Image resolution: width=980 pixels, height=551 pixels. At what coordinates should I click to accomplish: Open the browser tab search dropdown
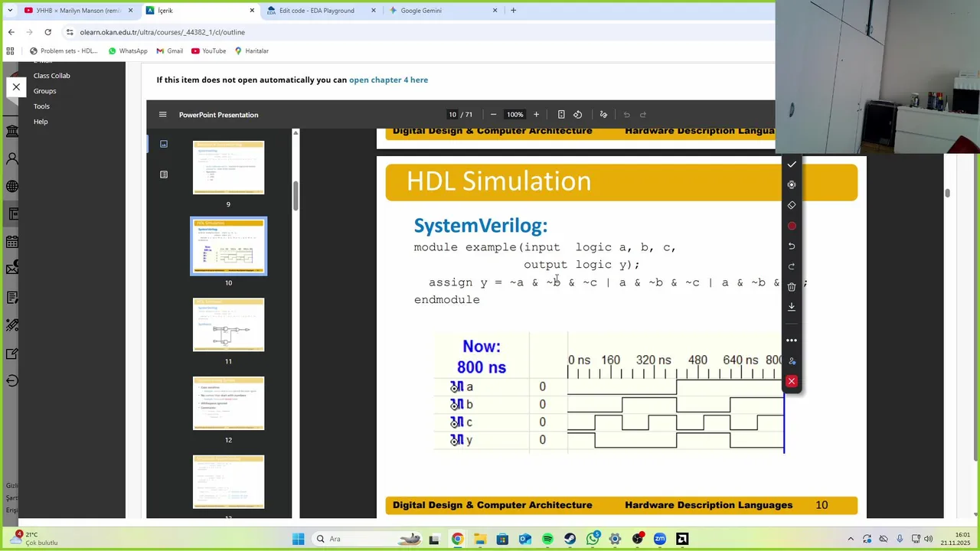click(x=10, y=11)
